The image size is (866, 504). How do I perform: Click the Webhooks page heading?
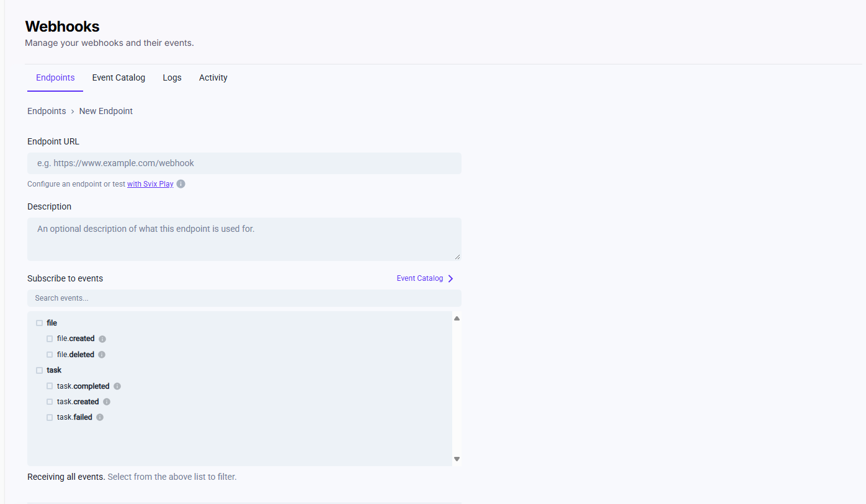coord(62,27)
